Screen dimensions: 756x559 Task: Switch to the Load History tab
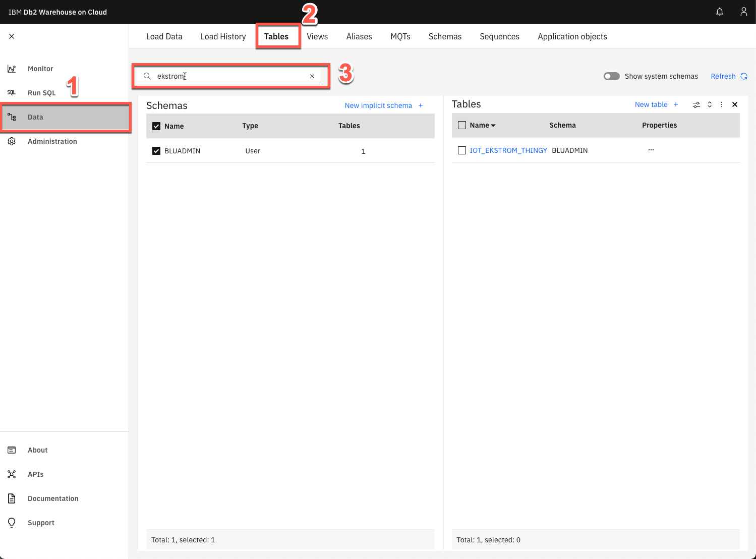(223, 36)
